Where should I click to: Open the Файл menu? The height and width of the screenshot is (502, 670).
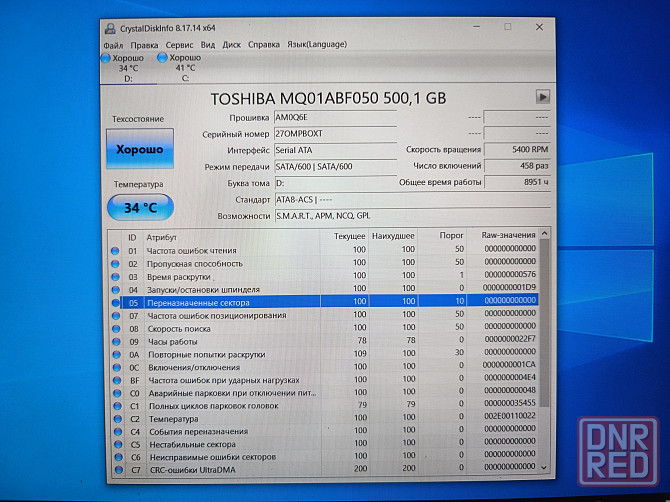tap(113, 45)
